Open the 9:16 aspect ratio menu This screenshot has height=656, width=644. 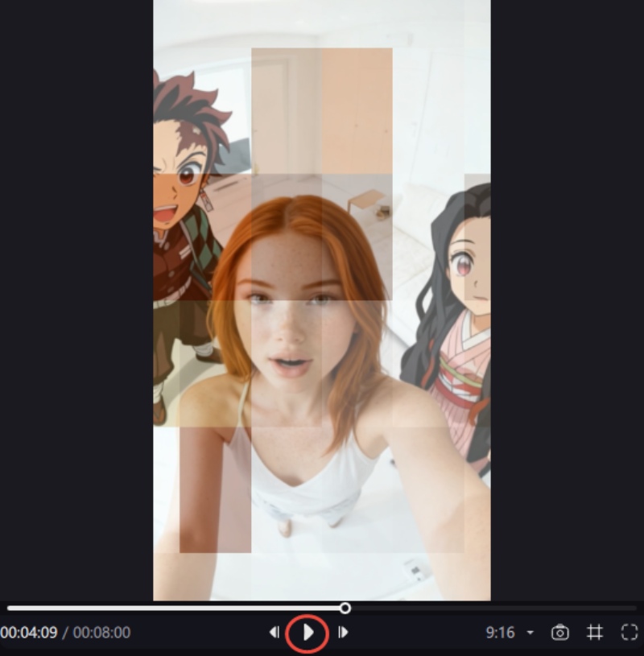500,633
